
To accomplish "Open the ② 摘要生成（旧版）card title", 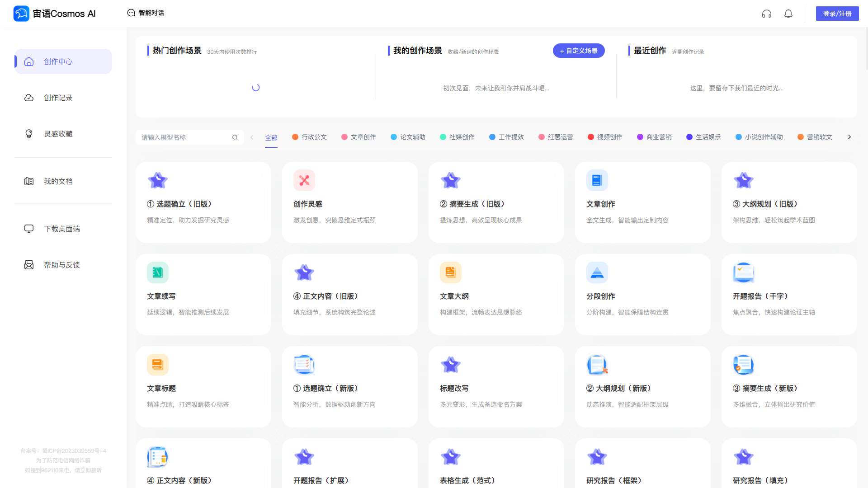I will tap(472, 204).
